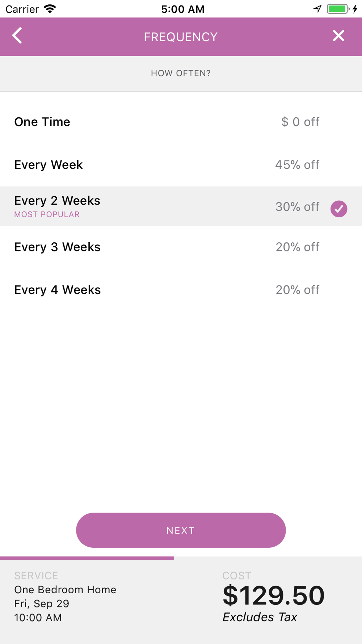
Task: Tap the HOW OFTEN? subheading
Action: (181, 73)
